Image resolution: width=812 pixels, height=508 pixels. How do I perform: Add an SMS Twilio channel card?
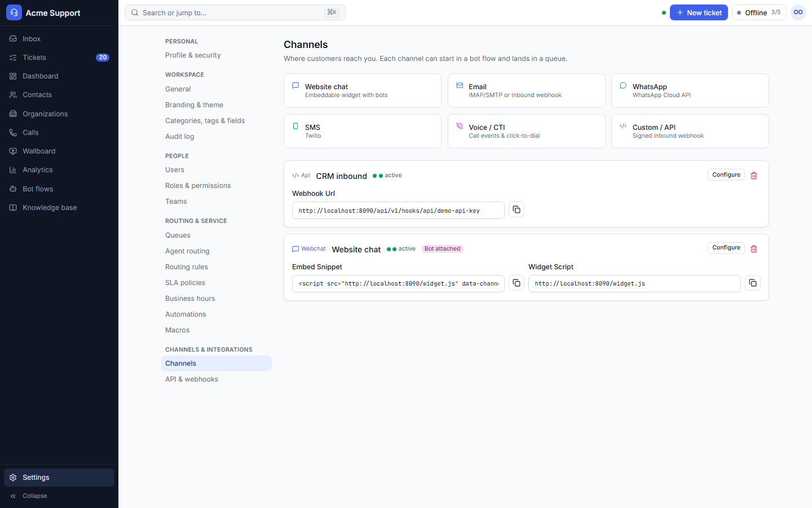point(363,131)
